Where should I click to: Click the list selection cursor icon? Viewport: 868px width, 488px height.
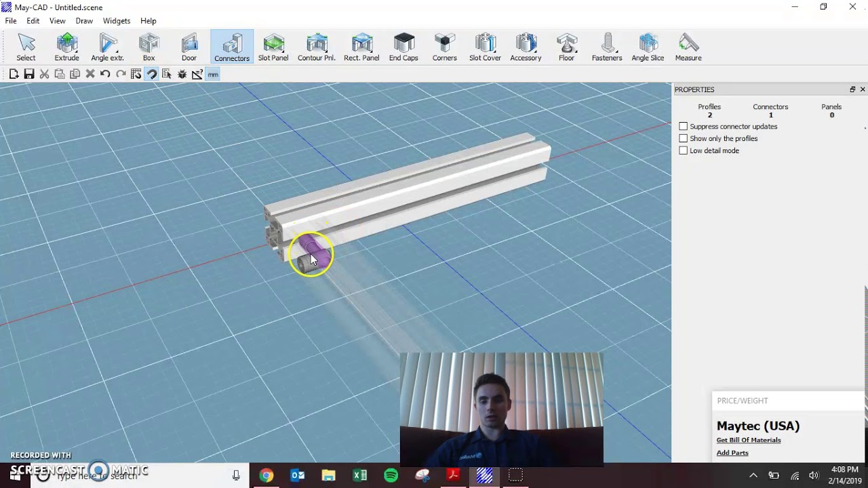tap(167, 74)
